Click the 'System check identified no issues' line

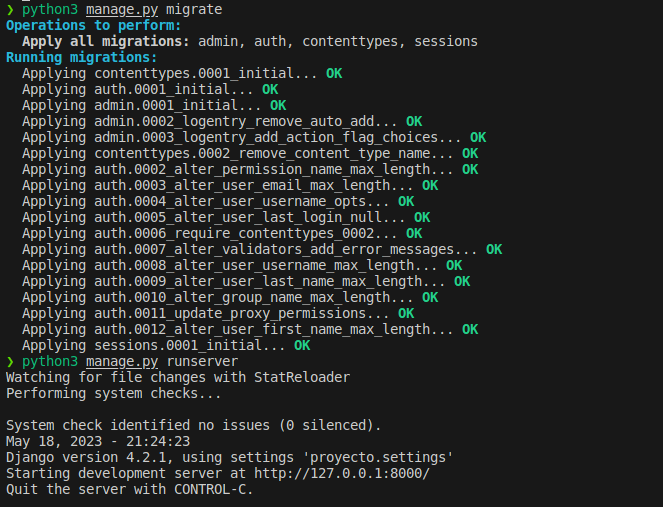[x=194, y=425]
